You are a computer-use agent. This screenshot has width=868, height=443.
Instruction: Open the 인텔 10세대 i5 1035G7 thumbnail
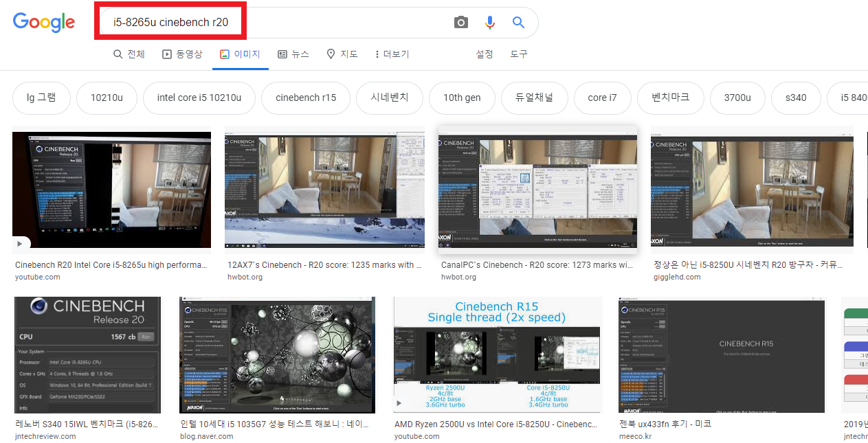(x=278, y=354)
